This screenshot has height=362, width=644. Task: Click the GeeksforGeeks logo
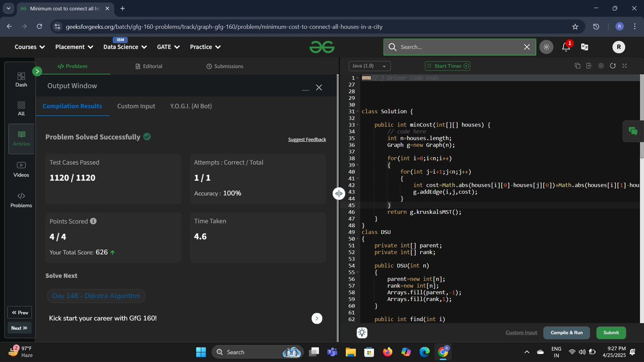(322, 47)
